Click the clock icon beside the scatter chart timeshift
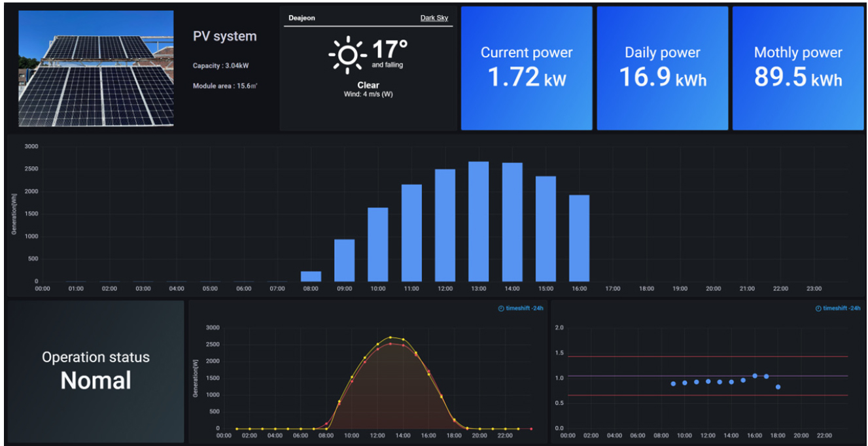 point(818,308)
